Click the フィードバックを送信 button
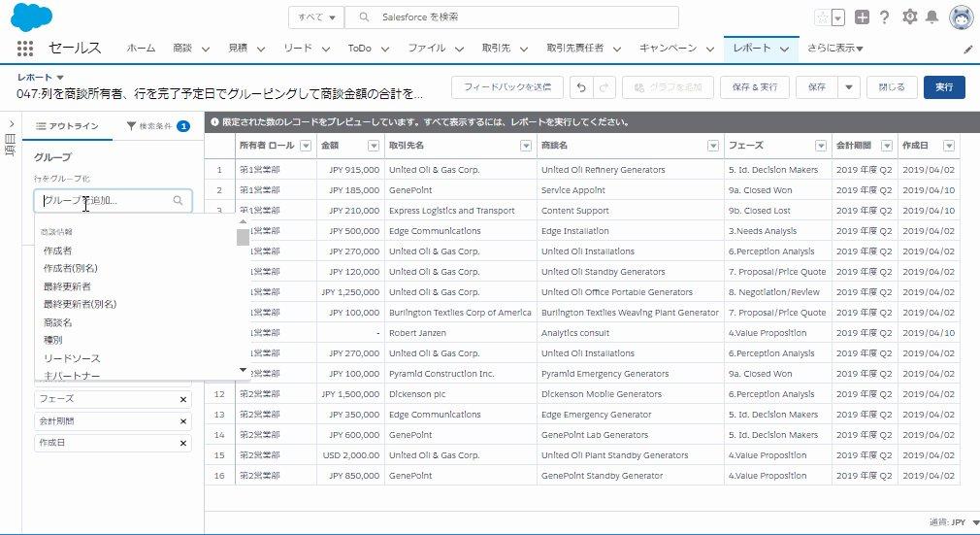Image resolution: width=980 pixels, height=535 pixels. [507, 87]
